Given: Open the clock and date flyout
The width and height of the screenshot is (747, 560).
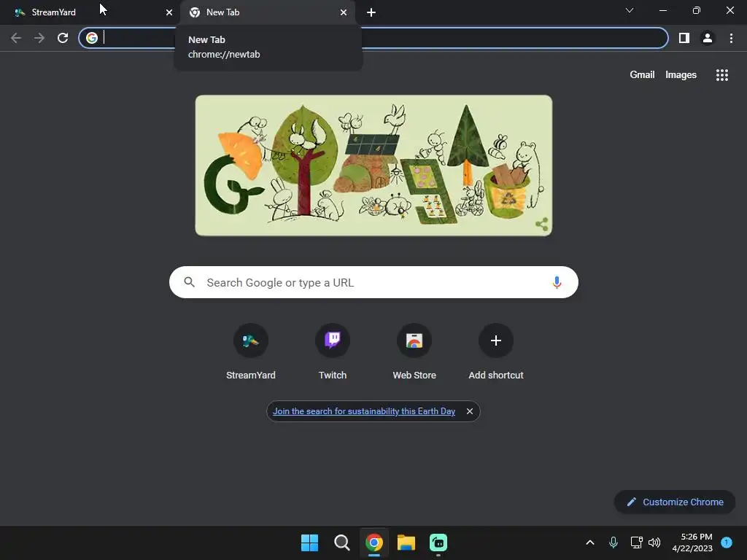Looking at the screenshot, I should pyautogui.click(x=692, y=542).
